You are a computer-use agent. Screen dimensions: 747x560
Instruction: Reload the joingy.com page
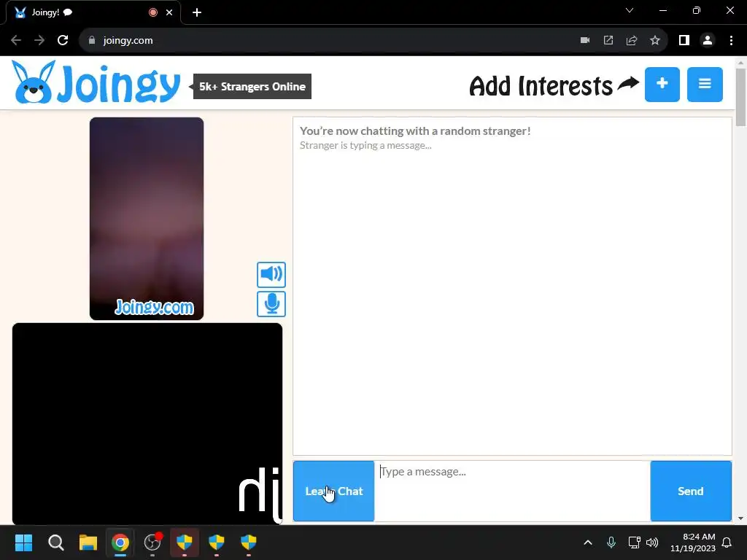point(63,41)
